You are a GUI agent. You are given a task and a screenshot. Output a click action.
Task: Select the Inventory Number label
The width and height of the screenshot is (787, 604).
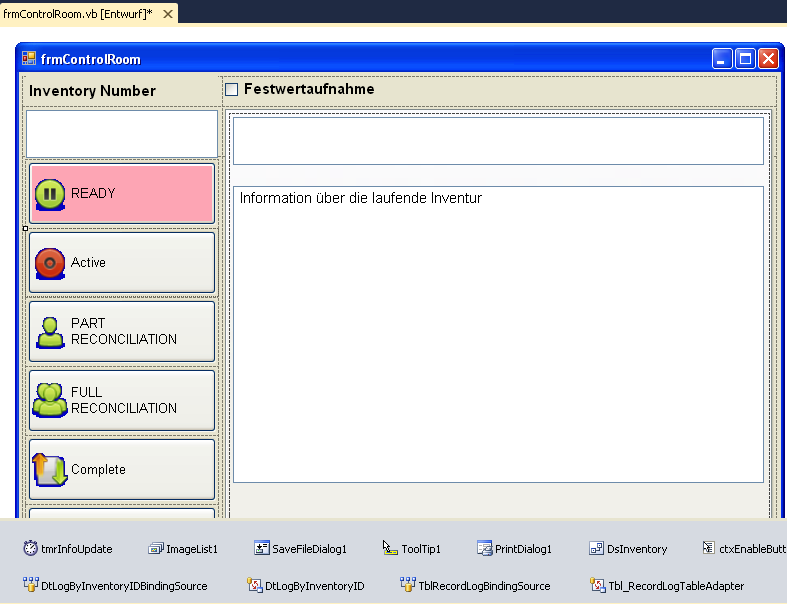[92, 91]
